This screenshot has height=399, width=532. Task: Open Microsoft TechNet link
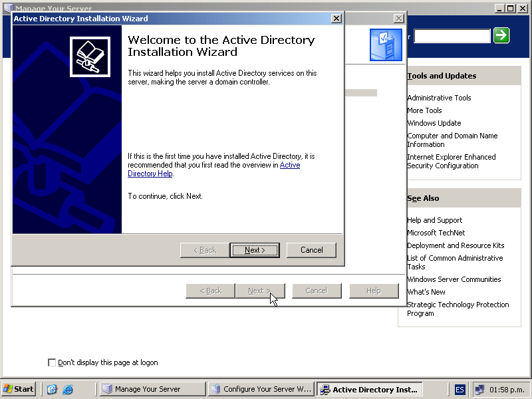pos(436,233)
